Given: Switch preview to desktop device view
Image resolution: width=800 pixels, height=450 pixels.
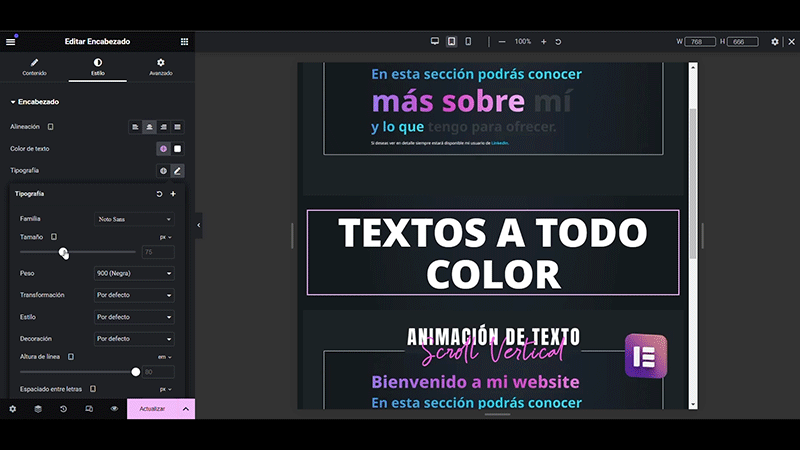Looking at the screenshot, I should 435,41.
